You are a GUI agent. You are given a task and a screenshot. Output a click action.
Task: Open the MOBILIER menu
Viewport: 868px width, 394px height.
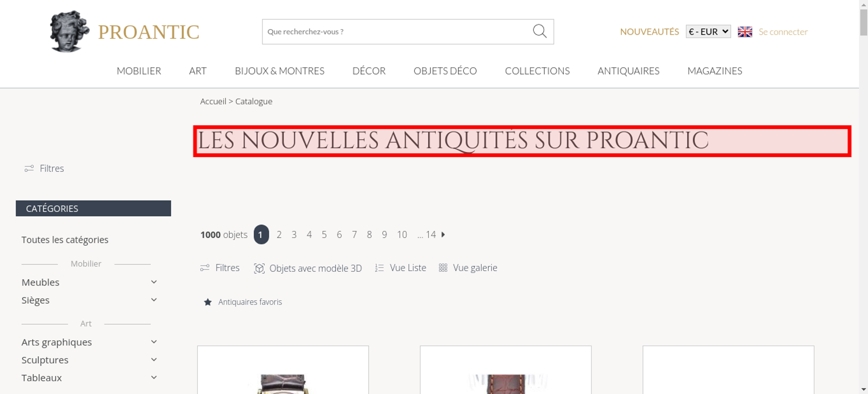click(139, 71)
